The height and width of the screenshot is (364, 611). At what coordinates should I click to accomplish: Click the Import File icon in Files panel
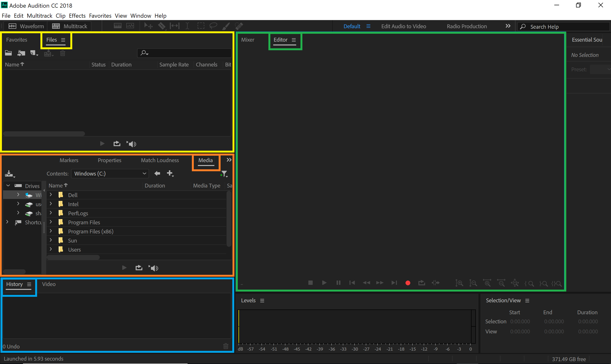[x=21, y=53]
